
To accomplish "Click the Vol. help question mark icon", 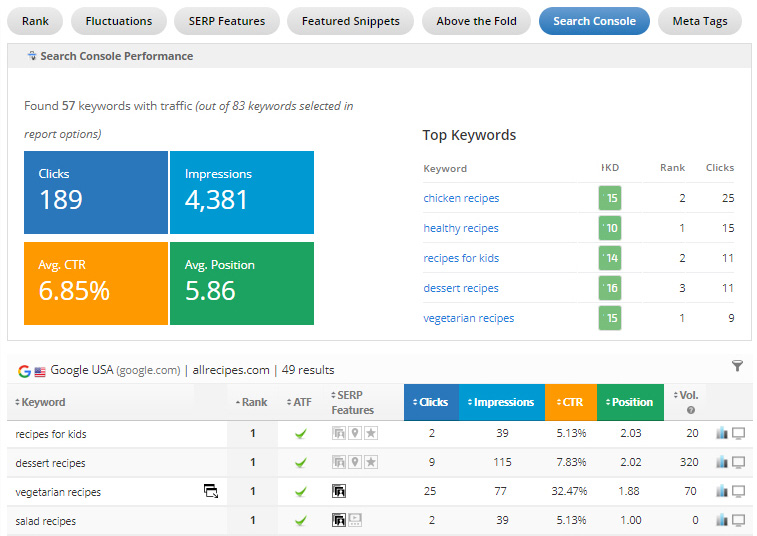I will point(687,410).
